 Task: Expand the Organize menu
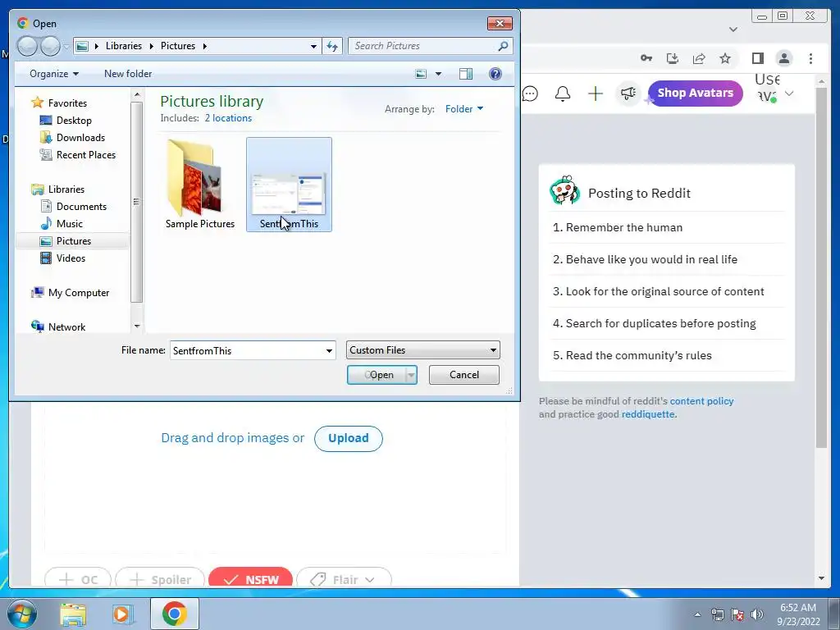(x=54, y=74)
